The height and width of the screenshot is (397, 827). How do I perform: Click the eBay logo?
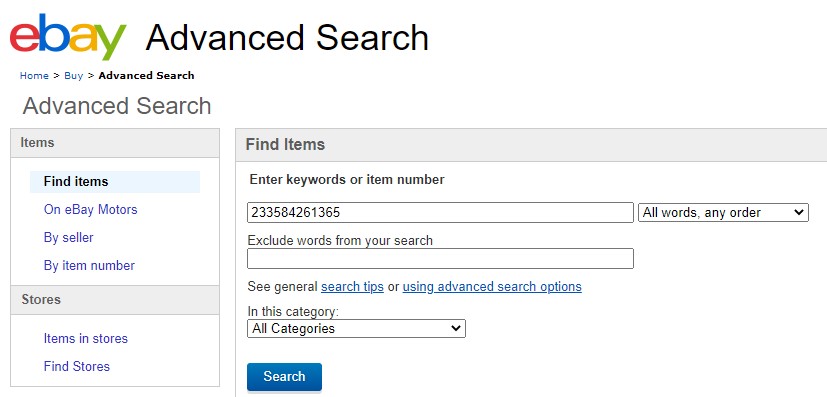(68, 38)
